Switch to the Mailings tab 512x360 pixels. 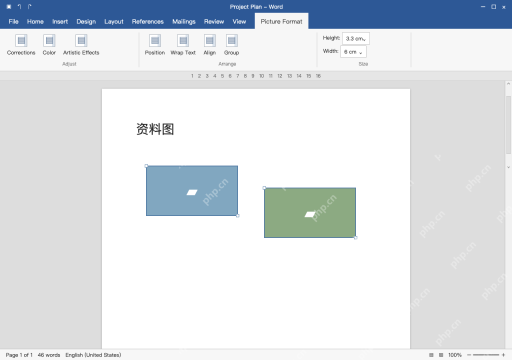[x=184, y=22]
